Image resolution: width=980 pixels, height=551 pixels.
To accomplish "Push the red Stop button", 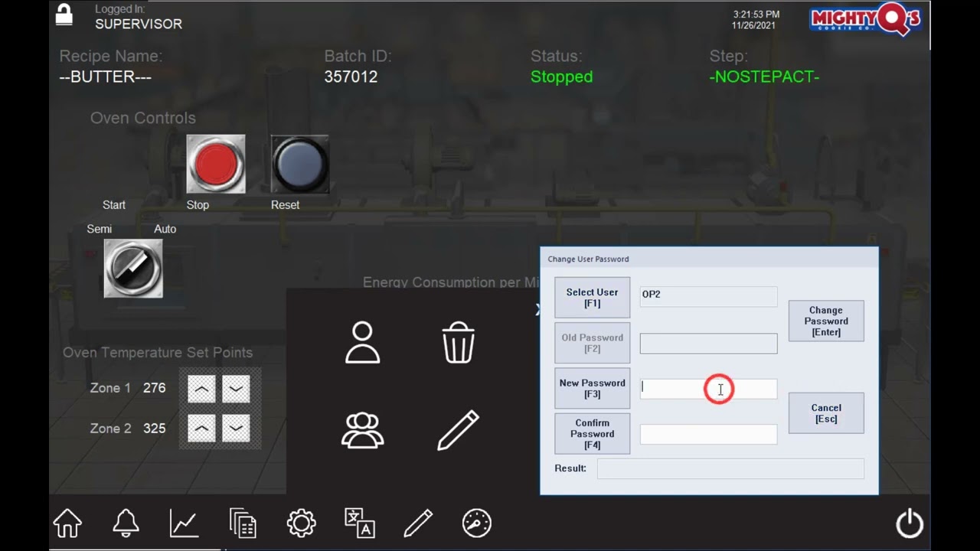I will (216, 164).
